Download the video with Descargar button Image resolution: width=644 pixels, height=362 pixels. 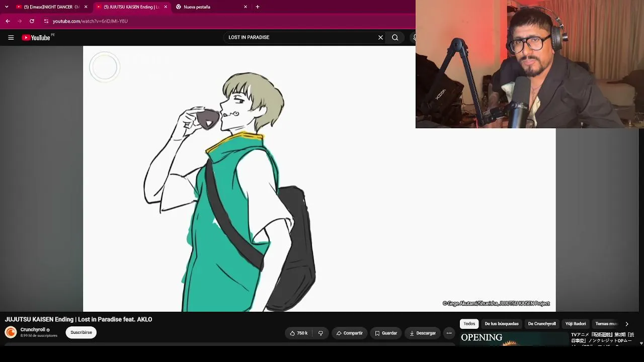point(423,333)
